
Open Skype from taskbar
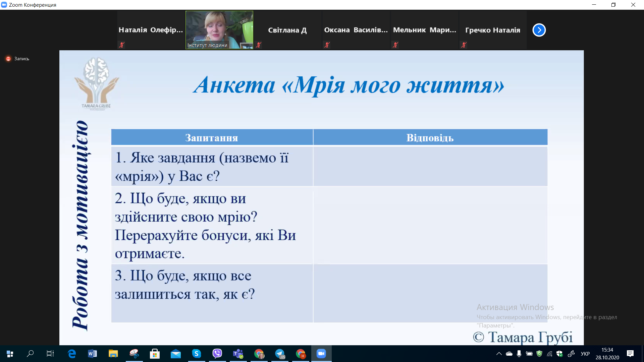196,354
